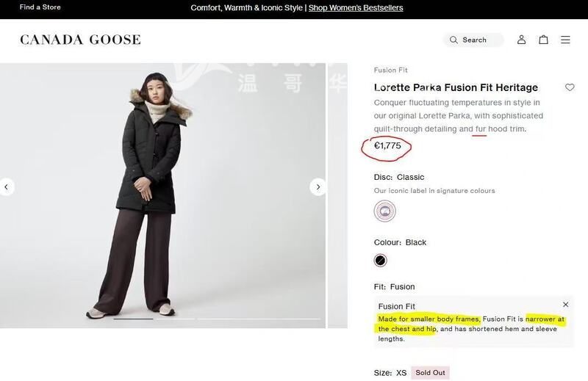Go to previous product image arrow
The height and width of the screenshot is (381, 588).
click(x=7, y=187)
